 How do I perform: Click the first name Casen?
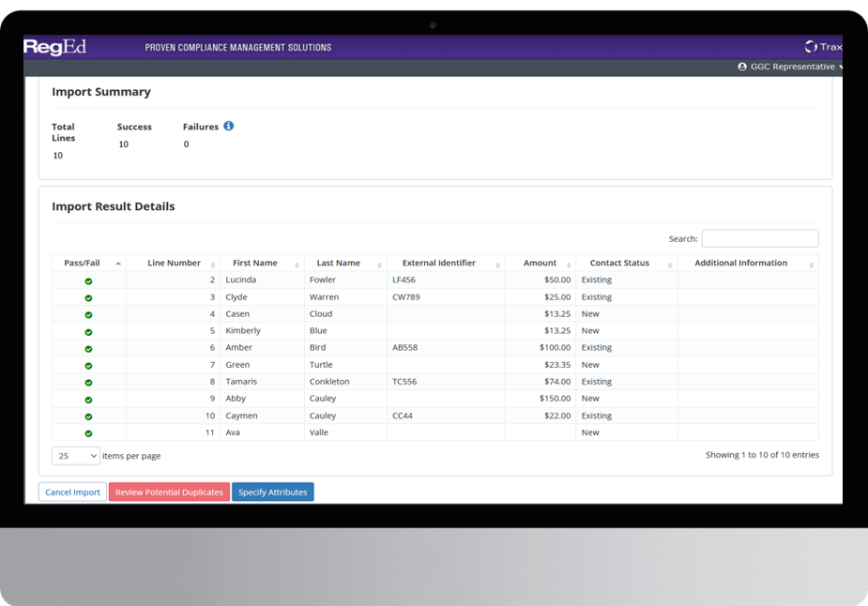(x=237, y=313)
